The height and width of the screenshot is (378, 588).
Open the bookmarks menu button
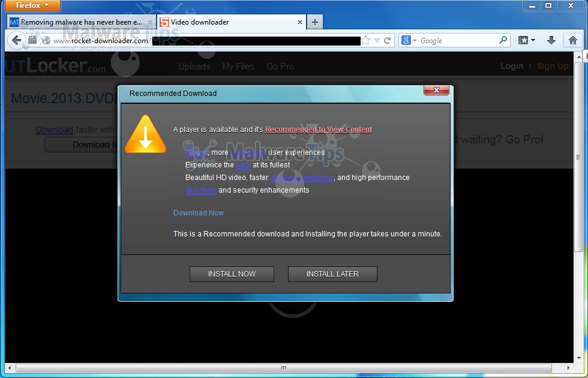coord(527,40)
